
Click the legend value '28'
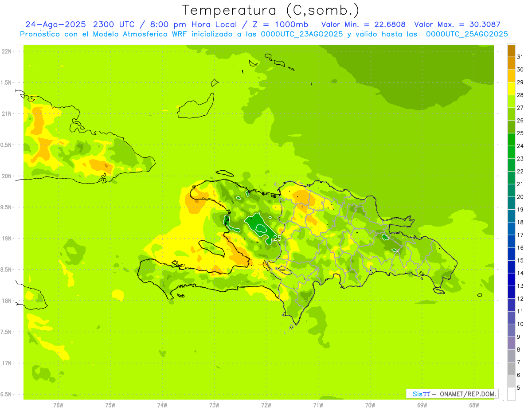[520, 95]
